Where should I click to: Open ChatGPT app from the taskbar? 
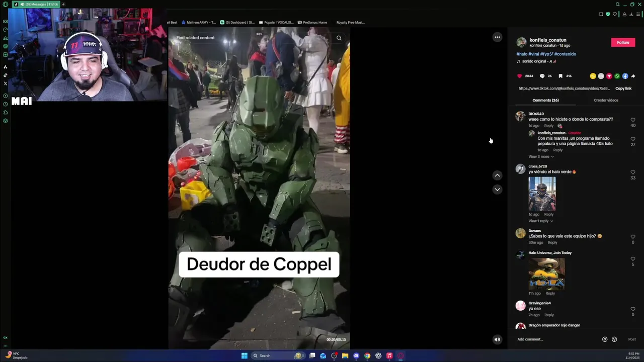(x=378, y=355)
